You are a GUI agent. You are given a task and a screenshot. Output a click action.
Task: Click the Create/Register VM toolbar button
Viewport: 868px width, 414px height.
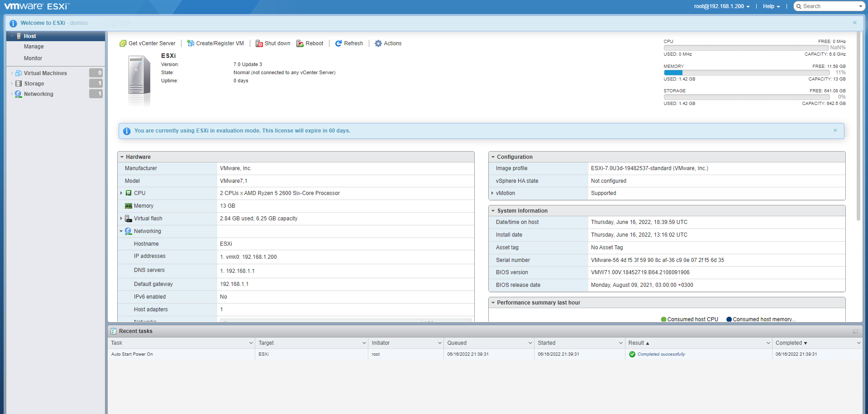point(215,43)
